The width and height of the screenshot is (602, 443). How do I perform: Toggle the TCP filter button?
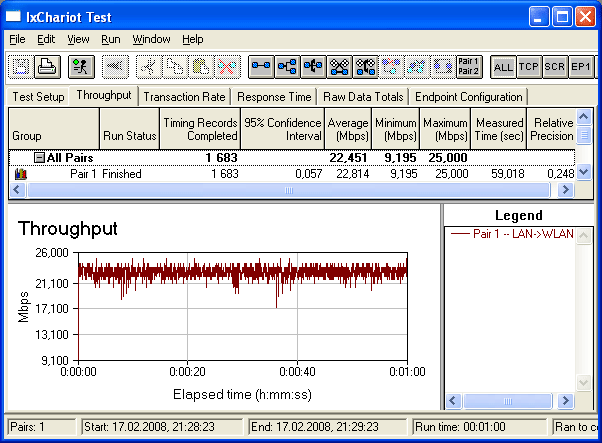(x=529, y=67)
